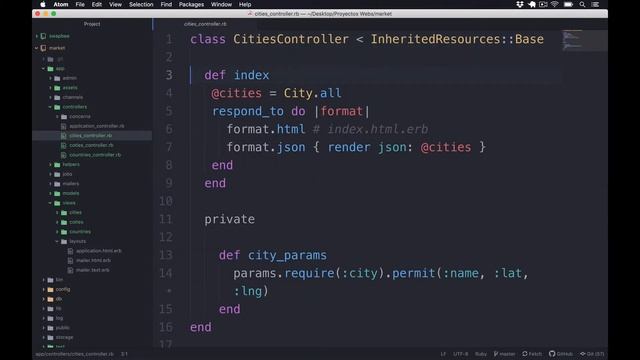
Task: Expand the first project root above market
Action: (x=37, y=36)
